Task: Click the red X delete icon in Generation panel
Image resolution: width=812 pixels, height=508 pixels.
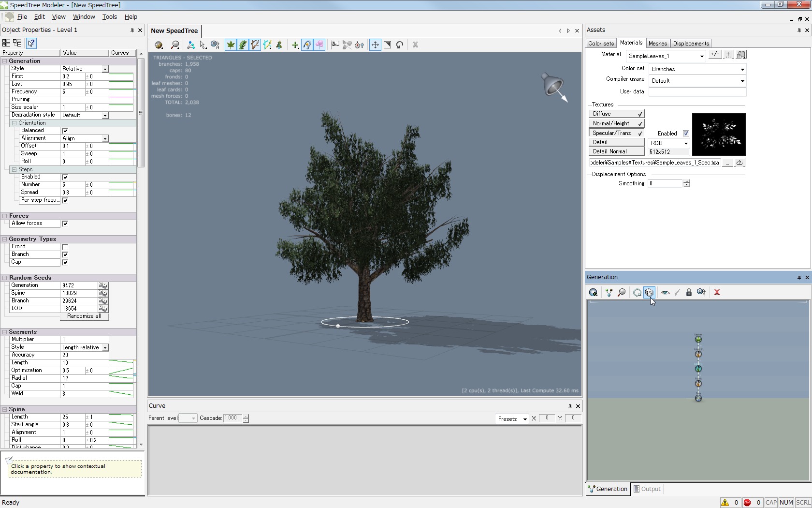Action: coord(717,292)
